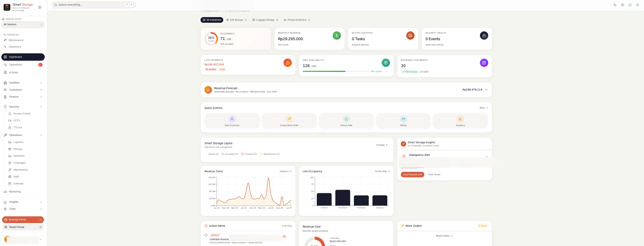
Task: Click the Unlock Gate quick action
Action: pos(346,121)
